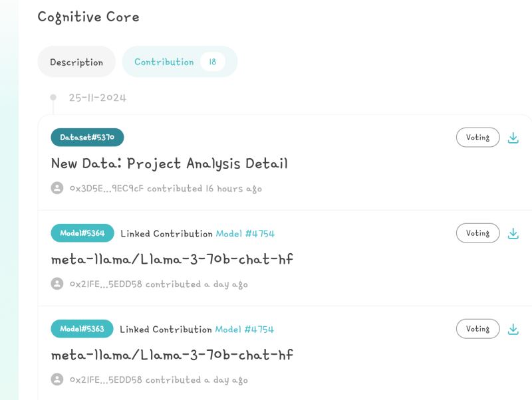
Task: Open the Model #4754 link beside Model#5364
Action: (245, 234)
